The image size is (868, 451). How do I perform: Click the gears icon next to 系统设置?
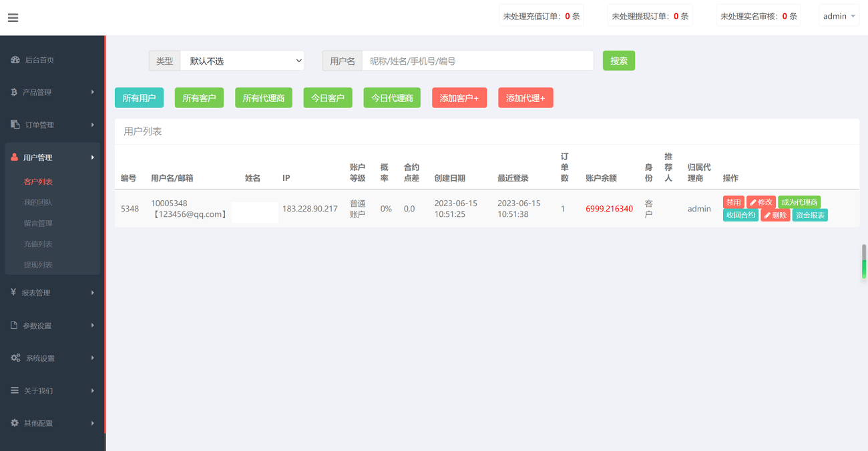[x=15, y=358]
